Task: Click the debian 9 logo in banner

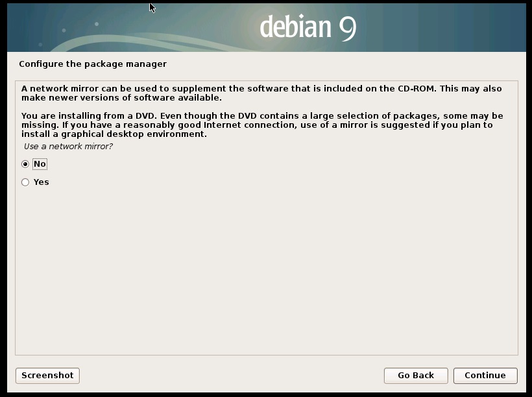Action: coord(308,27)
